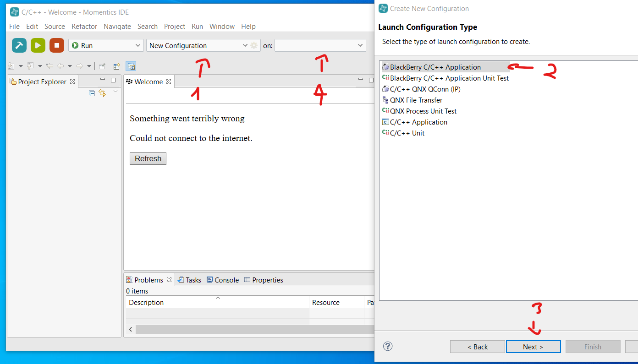Click Collapse All in Project Explorer
This screenshot has width=638, height=364.
pyautogui.click(x=92, y=93)
